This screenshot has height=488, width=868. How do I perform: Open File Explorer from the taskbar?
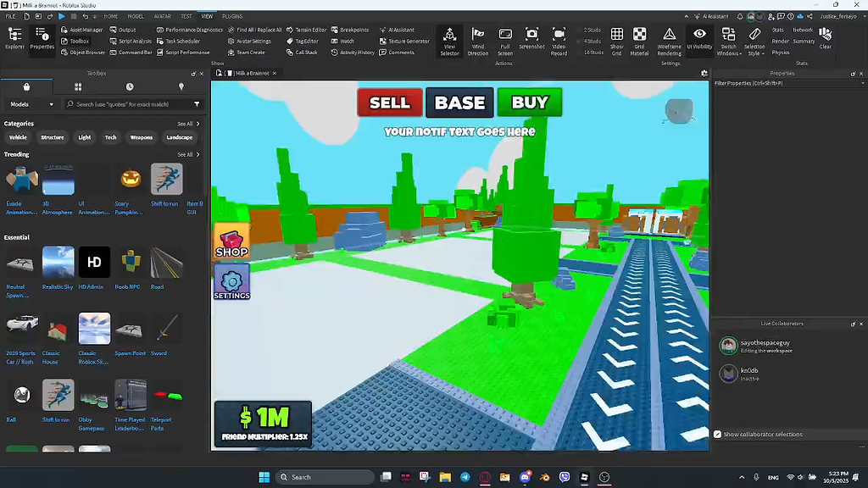coord(445,477)
